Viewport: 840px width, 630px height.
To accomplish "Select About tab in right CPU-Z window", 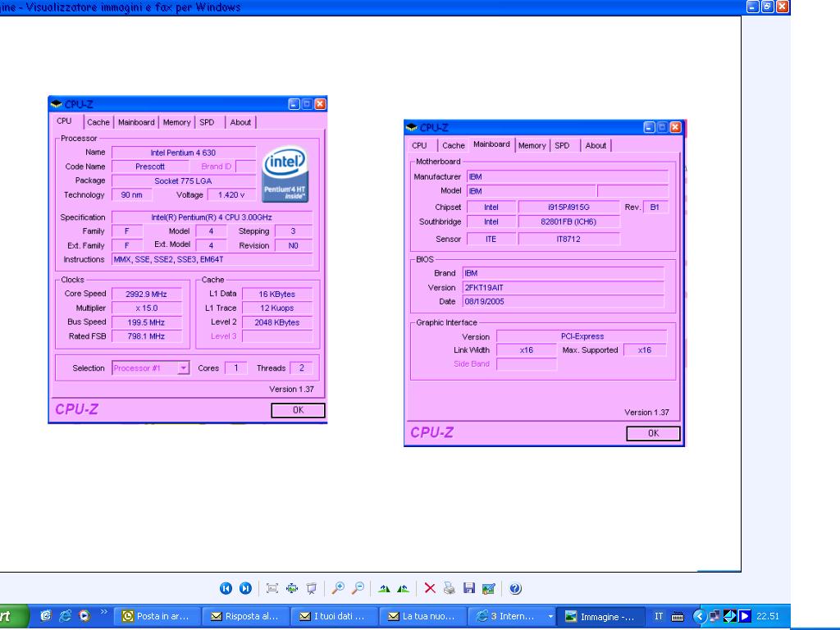I will click(x=596, y=145).
